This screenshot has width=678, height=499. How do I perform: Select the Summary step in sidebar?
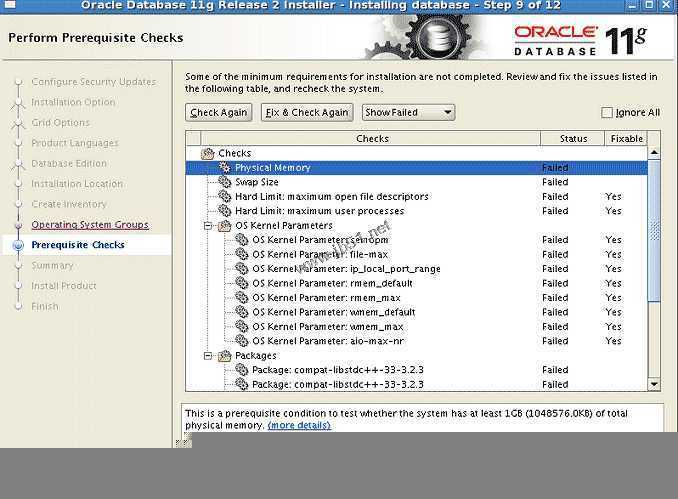tap(52, 265)
